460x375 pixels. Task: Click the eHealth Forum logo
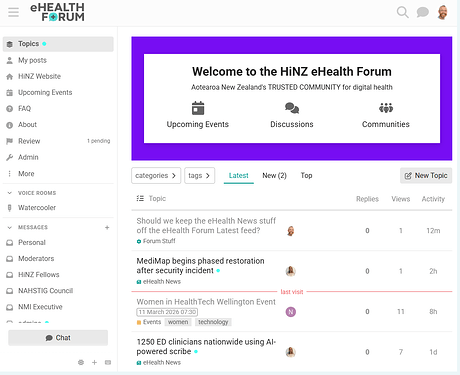[57, 12]
